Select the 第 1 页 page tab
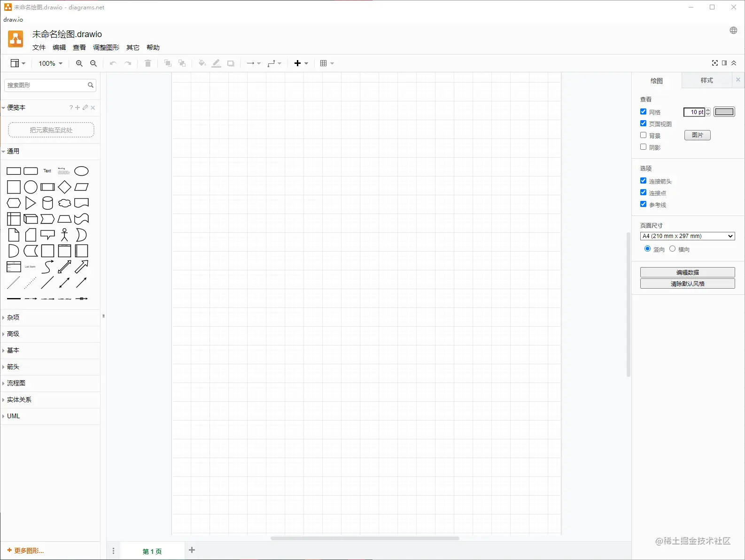This screenshot has width=745, height=560. [x=152, y=552]
